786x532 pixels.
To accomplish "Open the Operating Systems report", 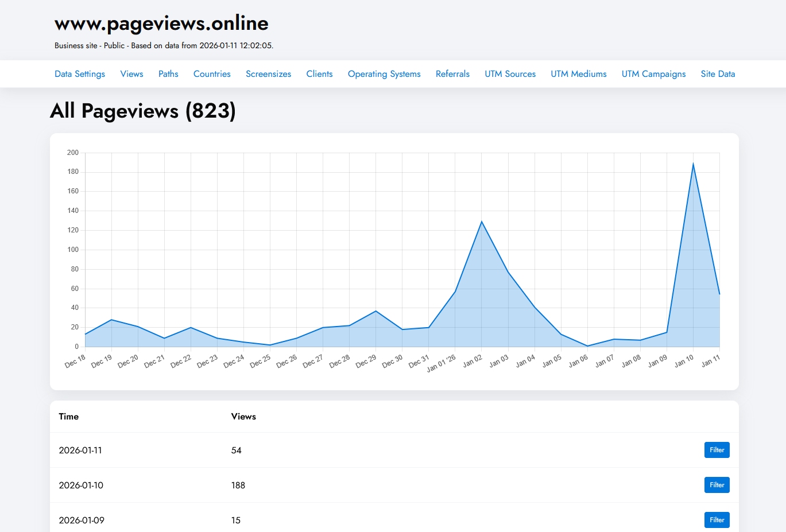I will click(384, 73).
